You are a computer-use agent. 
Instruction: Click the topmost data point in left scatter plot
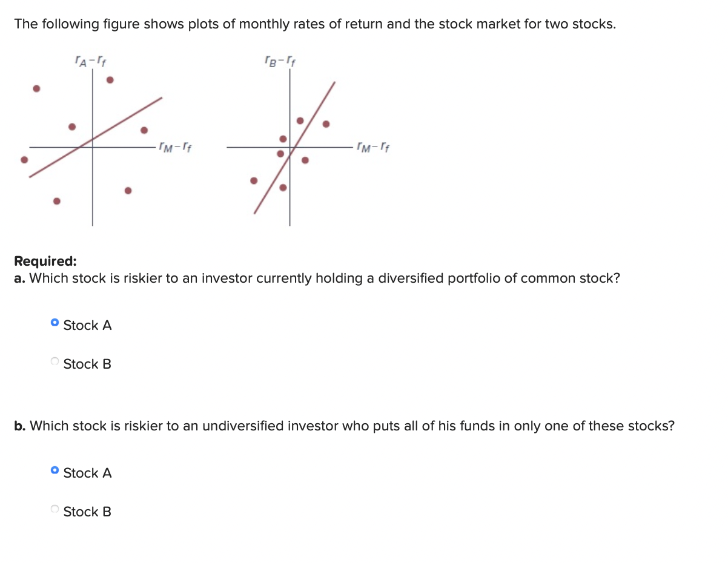coord(110,80)
